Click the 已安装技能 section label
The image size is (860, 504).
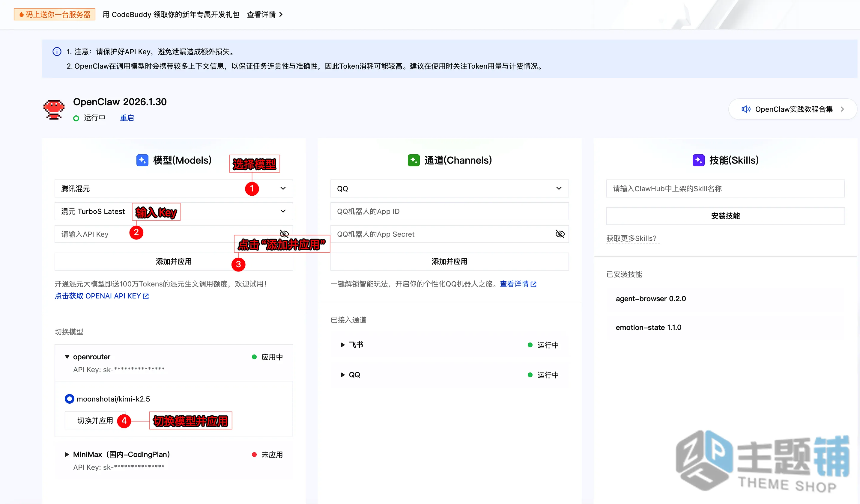pyautogui.click(x=624, y=274)
